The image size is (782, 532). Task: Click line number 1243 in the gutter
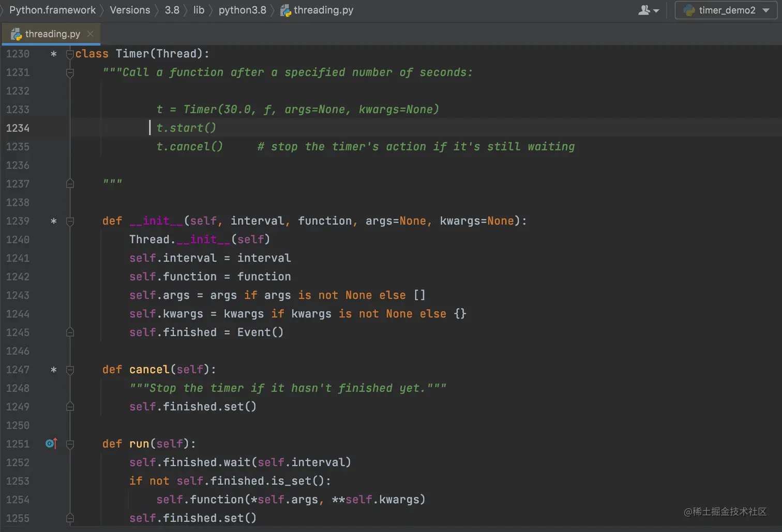click(18, 295)
